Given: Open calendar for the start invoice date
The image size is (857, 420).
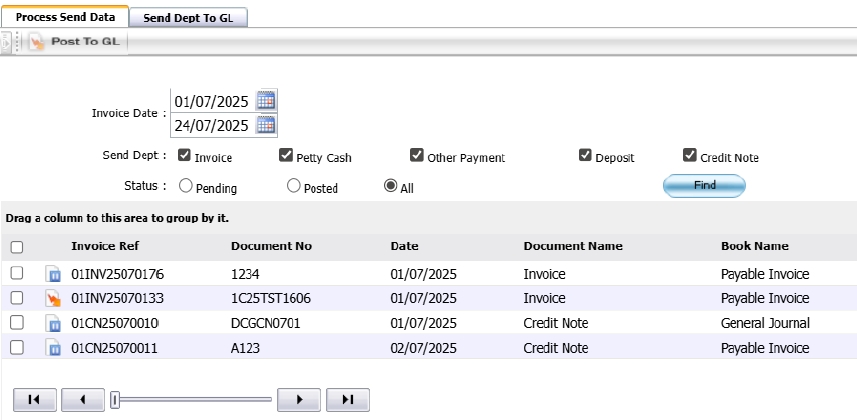Looking at the screenshot, I should [266, 100].
